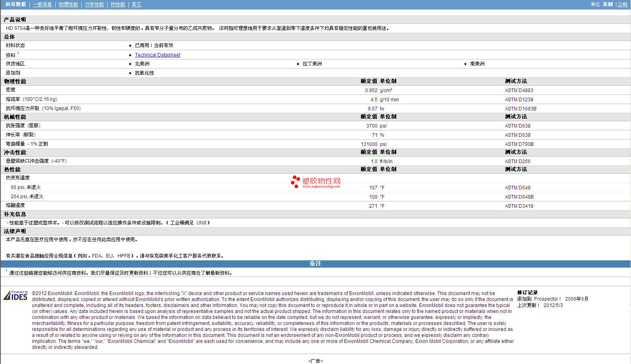The height and width of the screenshot is (364, 631).
Task: Click the FDA text in legal statement
Action: (x=97, y=256)
